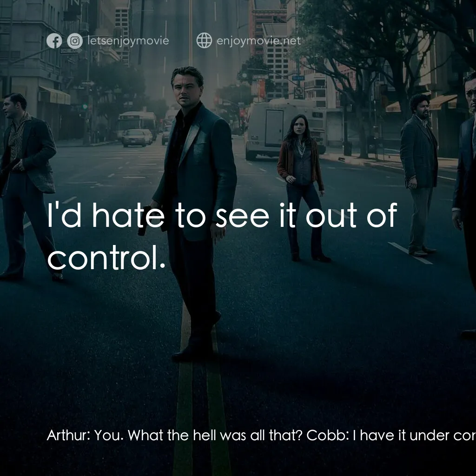This screenshot has height=476, width=476.
Task: Visit the letsenjoymovie social handle
Action: click(x=128, y=41)
